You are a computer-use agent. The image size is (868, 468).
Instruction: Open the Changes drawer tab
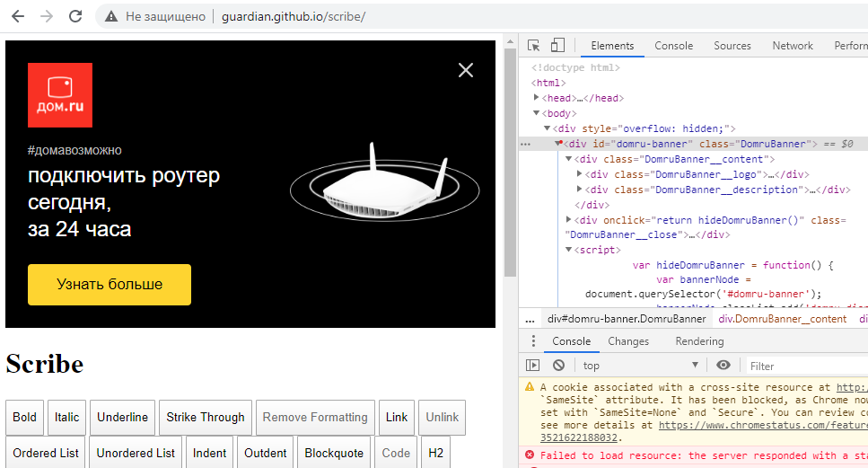point(628,341)
